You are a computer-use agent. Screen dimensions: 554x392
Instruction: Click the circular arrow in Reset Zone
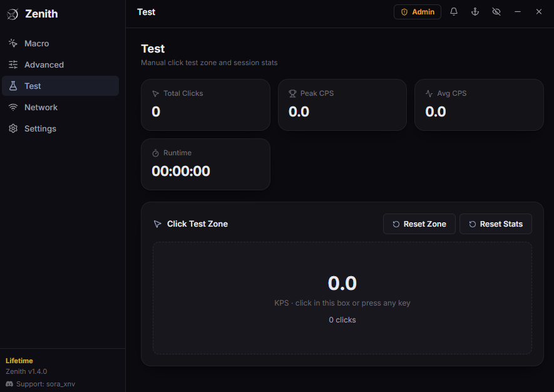point(396,224)
